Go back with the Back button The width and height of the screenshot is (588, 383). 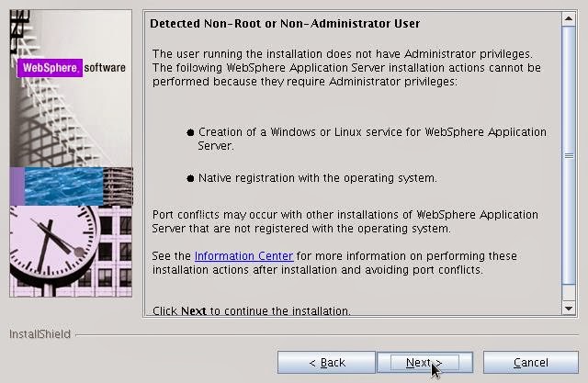coord(326,363)
